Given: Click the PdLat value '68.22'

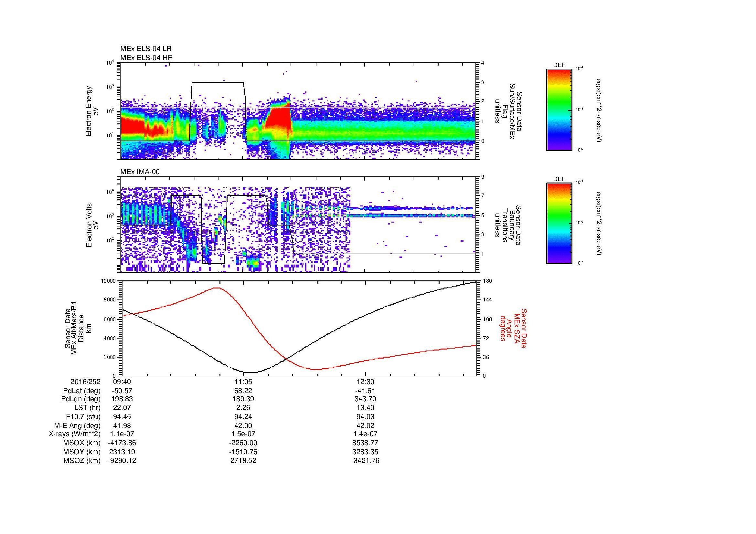Looking at the screenshot, I should tap(243, 391).
